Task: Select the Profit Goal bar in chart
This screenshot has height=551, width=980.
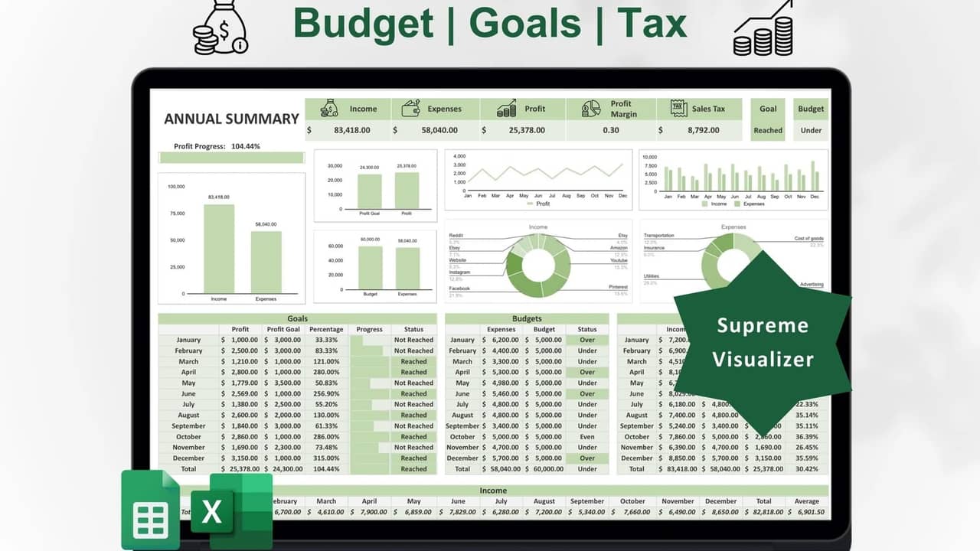Action: click(369, 191)
